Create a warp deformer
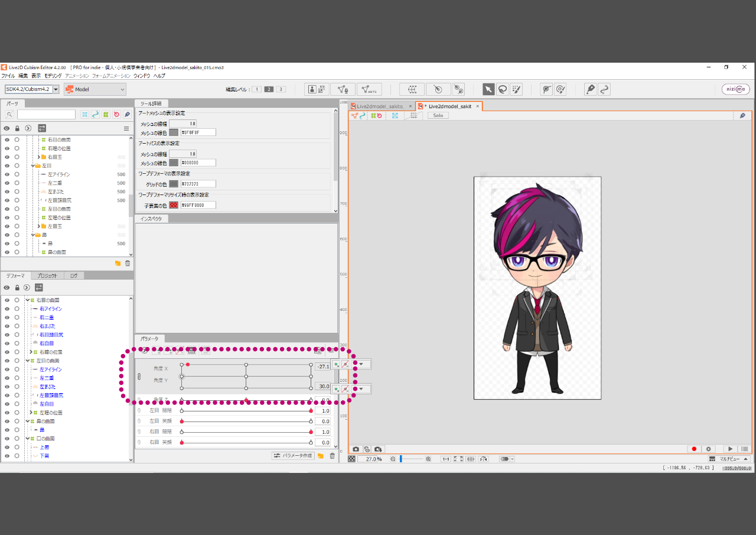Image resolution: width=756 pixels, height=535 pixels. click(x=412, y=89)
